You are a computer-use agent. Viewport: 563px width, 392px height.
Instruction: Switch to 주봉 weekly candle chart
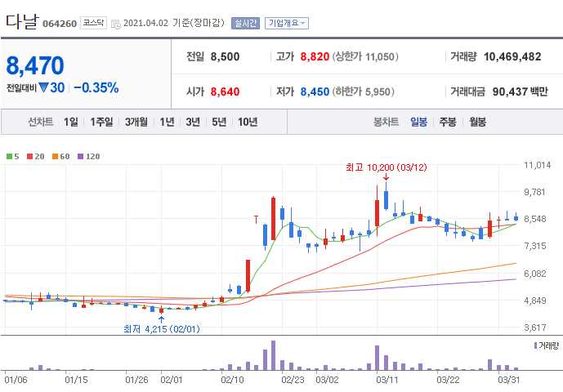tap(448, 122)
